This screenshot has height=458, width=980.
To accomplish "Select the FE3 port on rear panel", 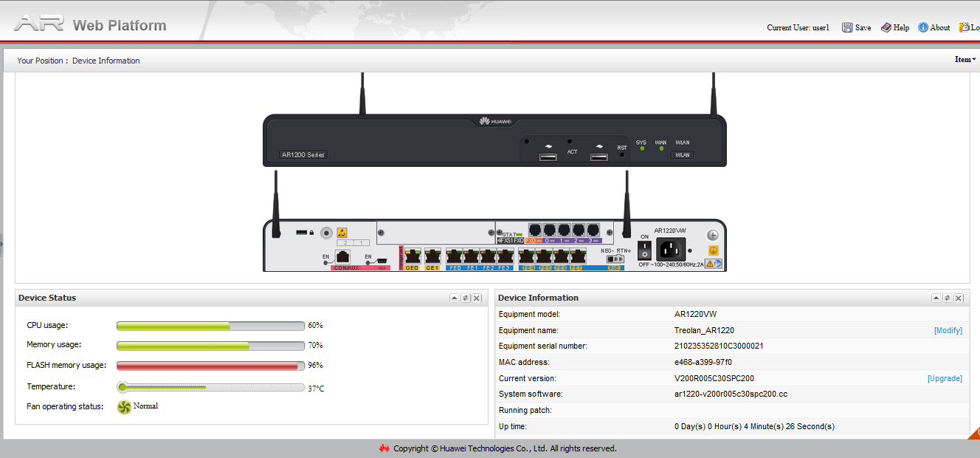I will click(x=505, y=256).
